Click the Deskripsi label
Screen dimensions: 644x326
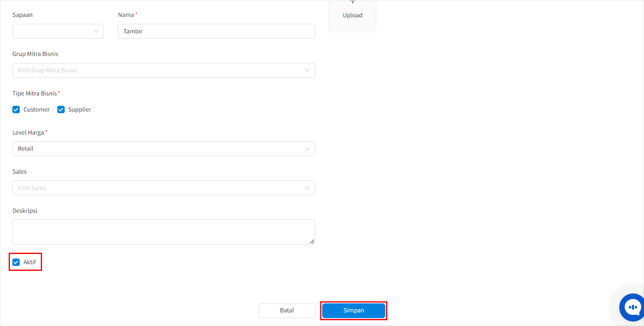point(25,211)
